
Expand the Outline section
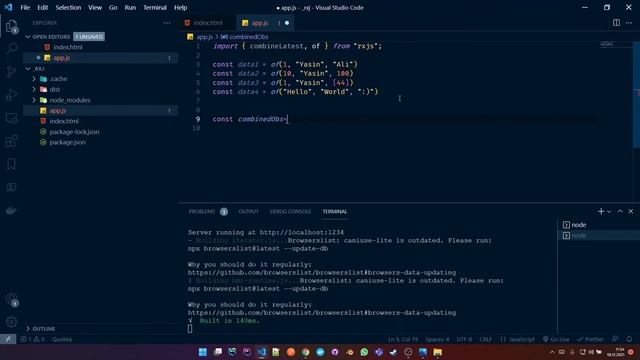tap(28, 329)
